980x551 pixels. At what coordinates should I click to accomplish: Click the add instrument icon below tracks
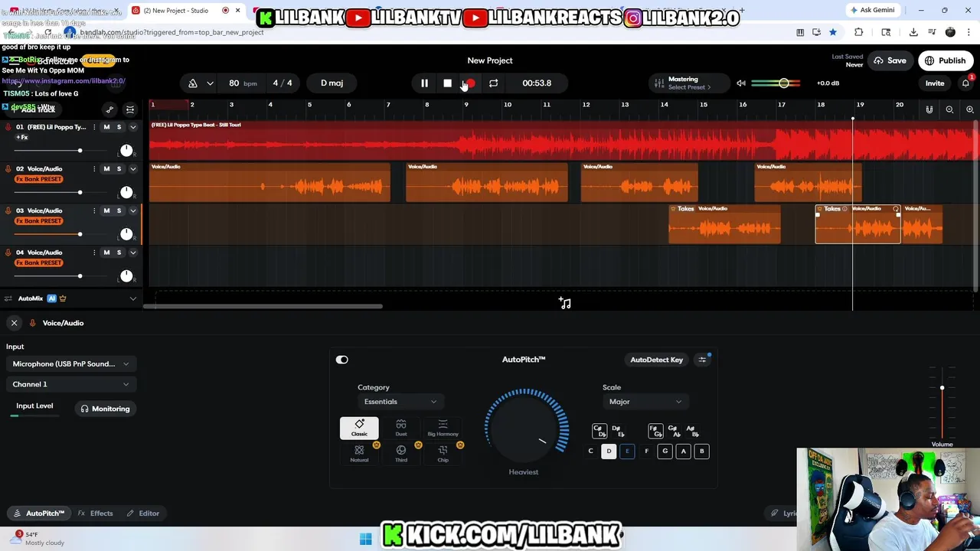565,304
